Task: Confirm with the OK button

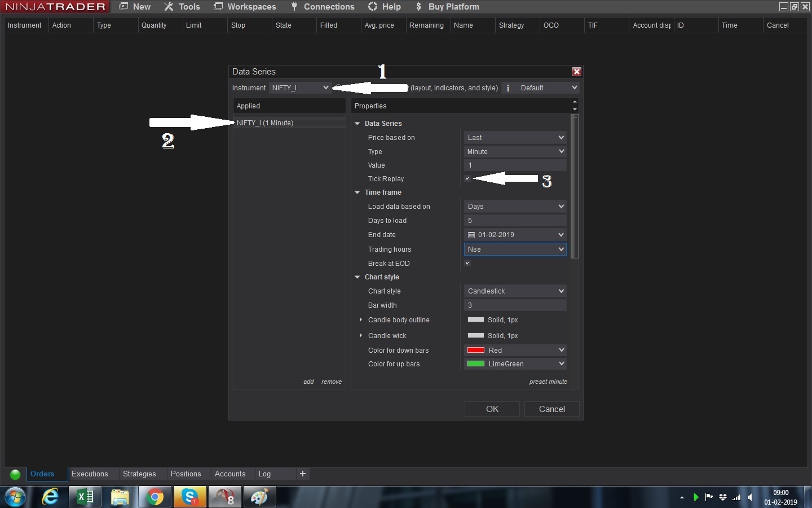Action: click(492, 409)
